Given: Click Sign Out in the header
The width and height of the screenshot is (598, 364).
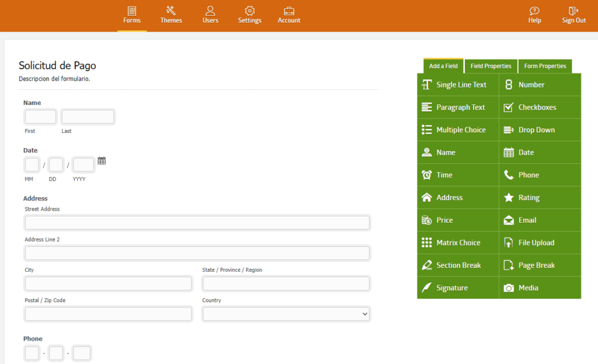Looking at the screenshot, I should (573, 15).
